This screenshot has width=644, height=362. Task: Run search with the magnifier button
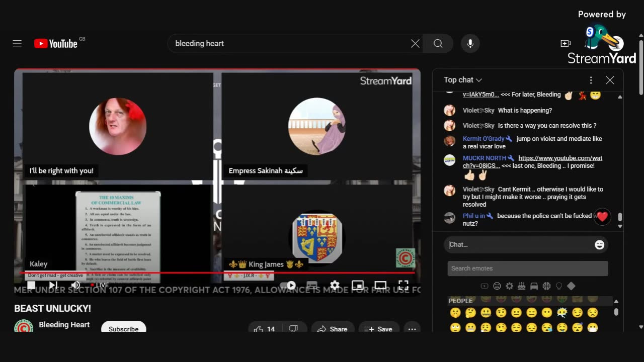pyautogui.click(x=438, y=44)
